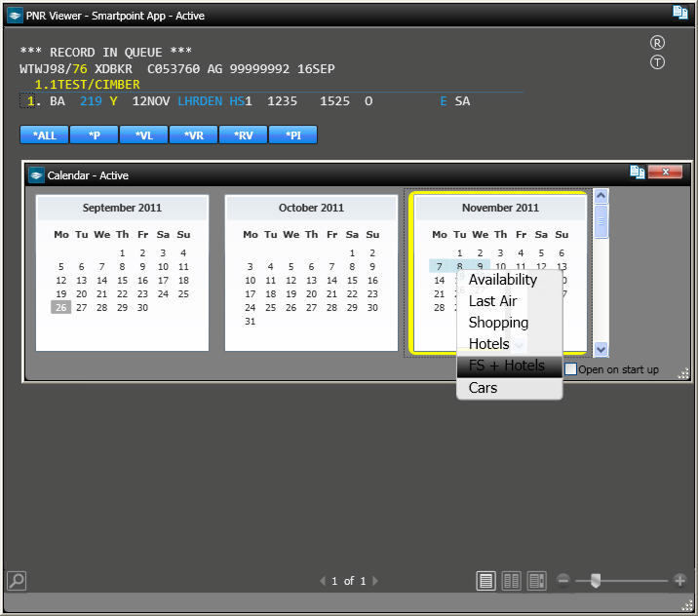The image size is (698, 616).
Task: Go to previous page arrow
Action: click(x=323, y=581)
